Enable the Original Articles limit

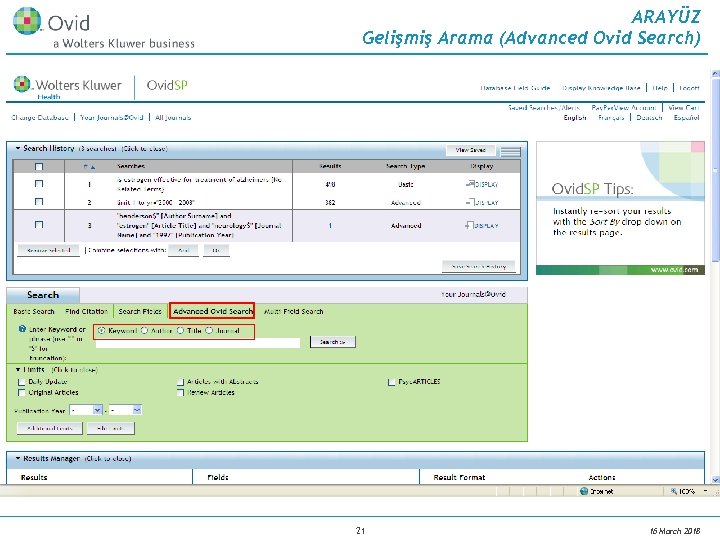21,393
